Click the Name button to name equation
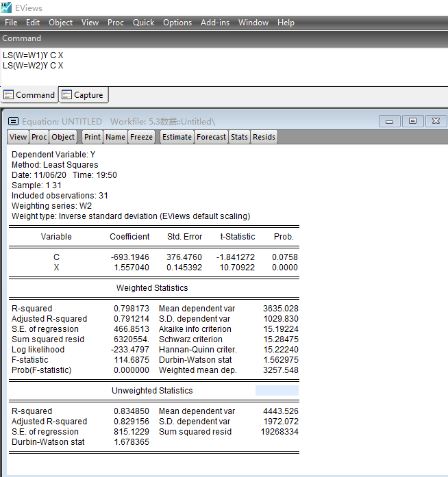The image size is (448, 477). 116,137
